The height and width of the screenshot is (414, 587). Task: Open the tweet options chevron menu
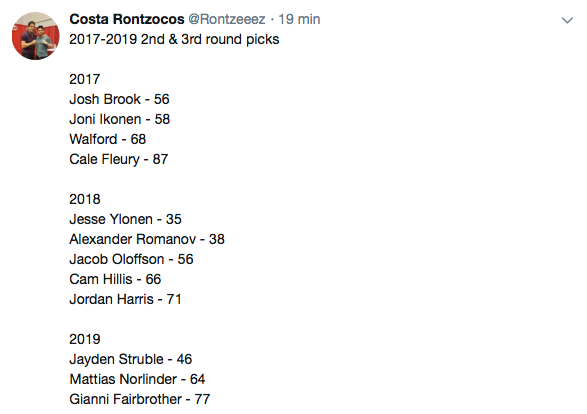[x=567, y=20]
